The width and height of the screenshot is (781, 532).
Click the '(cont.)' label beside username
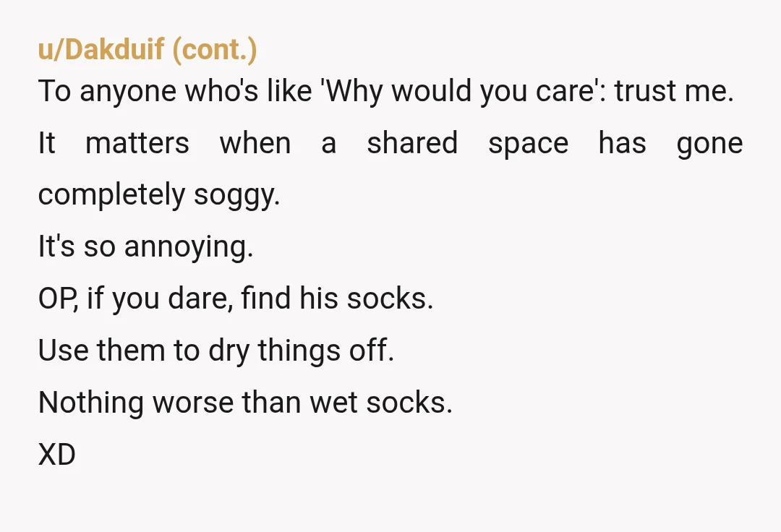coord(215,50)
